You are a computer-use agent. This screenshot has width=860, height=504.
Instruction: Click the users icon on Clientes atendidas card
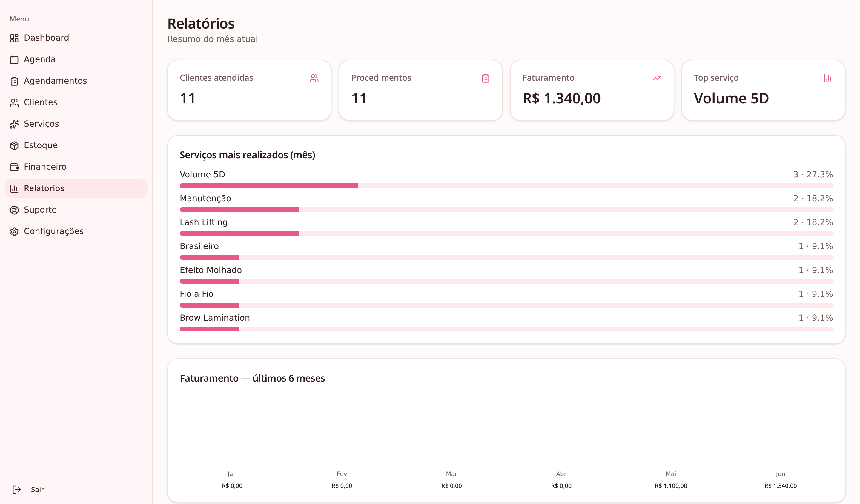314,78
